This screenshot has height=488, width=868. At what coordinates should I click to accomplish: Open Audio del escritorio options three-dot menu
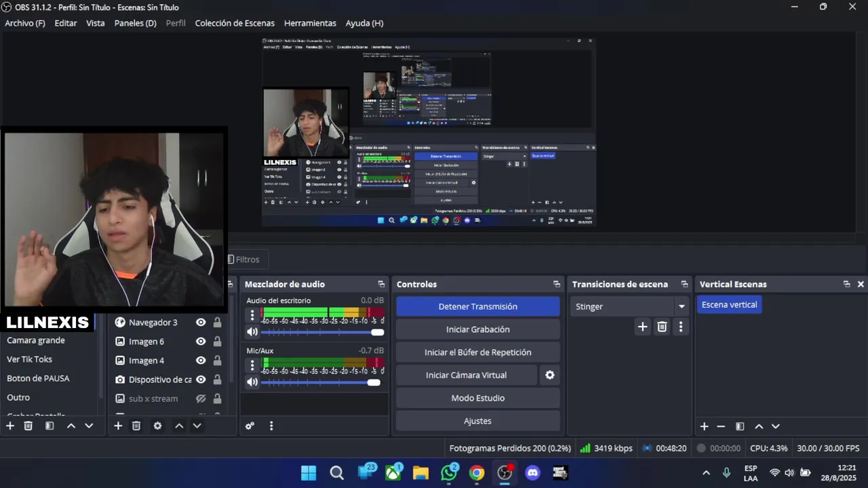point(252,315)
